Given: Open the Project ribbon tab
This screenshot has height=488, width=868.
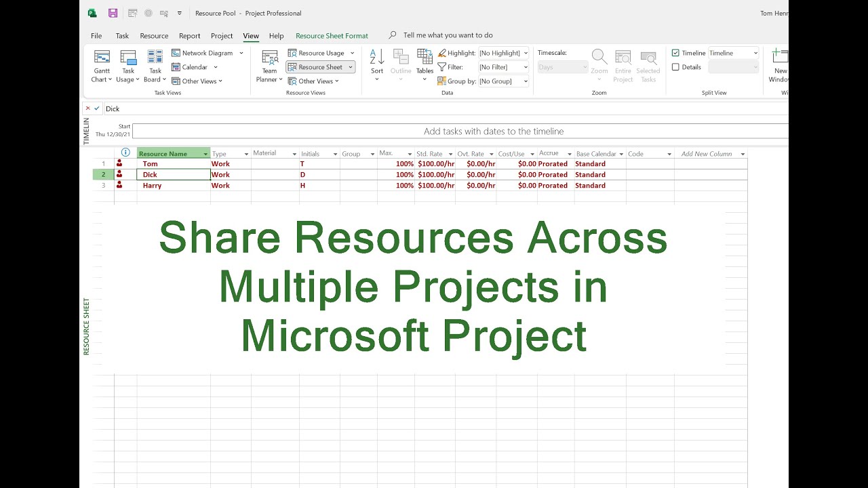Looking at the screenshot, I should pyautogui.click(x=222, y=36).
